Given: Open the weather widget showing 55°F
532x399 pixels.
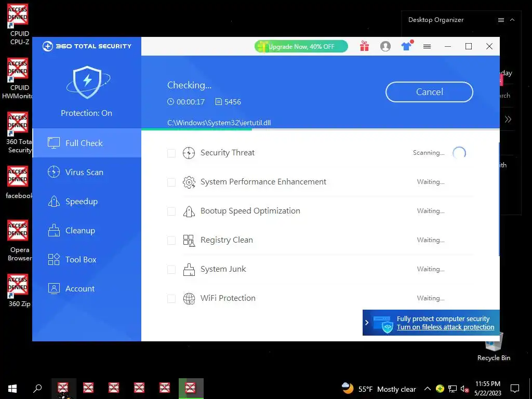Looking at the screenshot, I should pyautogui.click(x=379, y=389).
